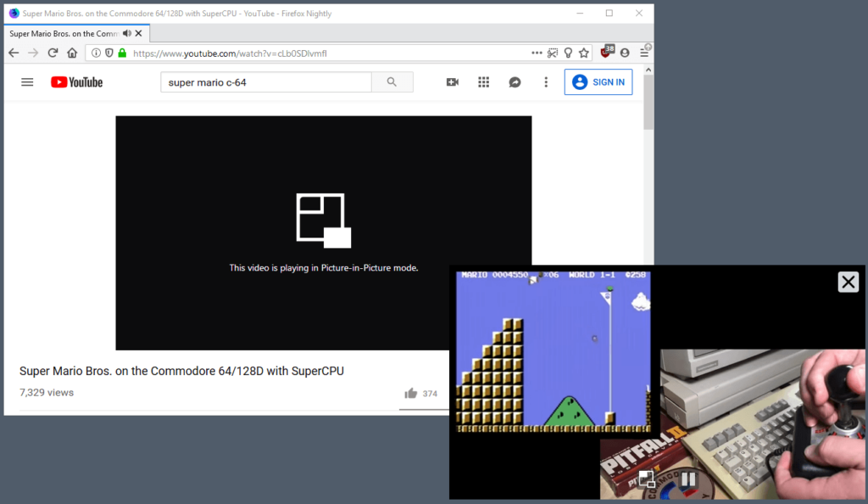Image resolution: width=868 pixels, height=504 pixels.
Task: Open the Firefox application hamburger menu
Action: tap(645, 53)
